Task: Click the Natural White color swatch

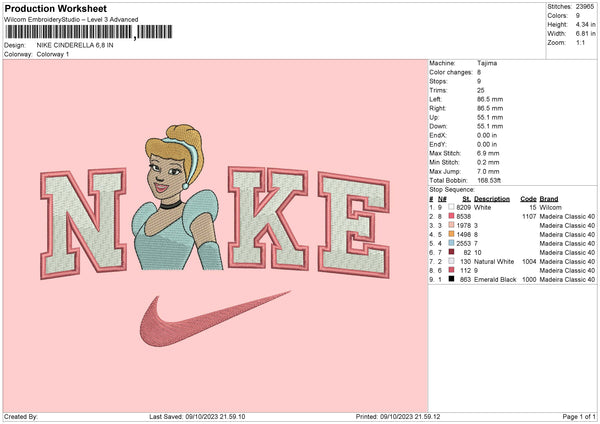Action: 452,261
